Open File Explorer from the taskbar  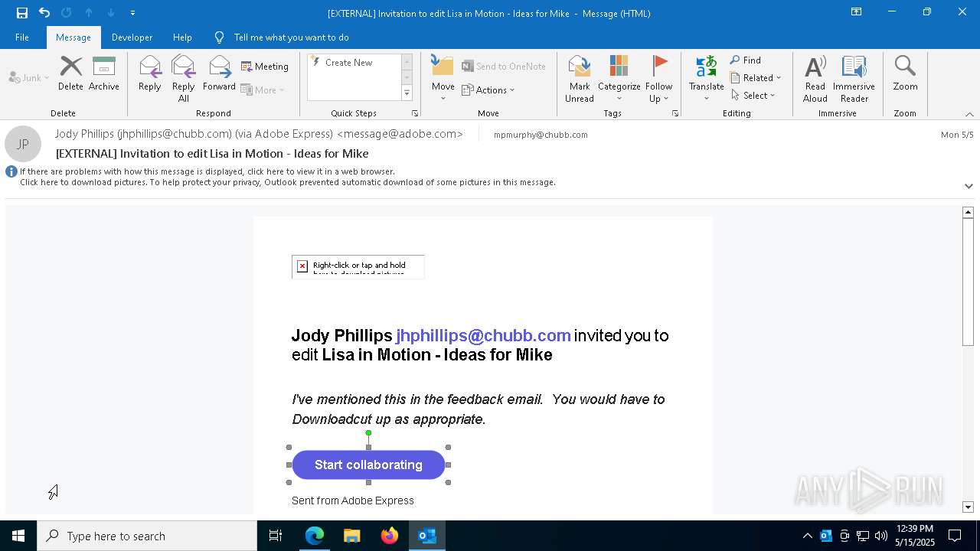pos(352,536)
